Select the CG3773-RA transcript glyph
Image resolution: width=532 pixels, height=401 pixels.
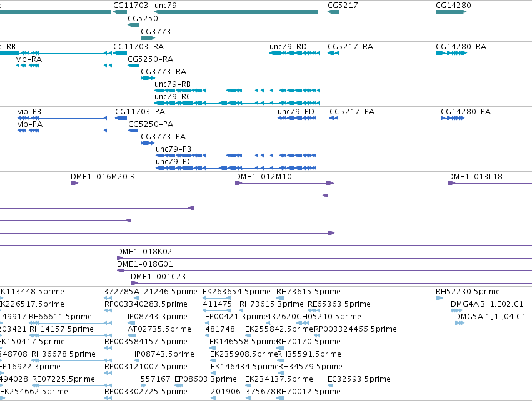click(x=148, y=78)
